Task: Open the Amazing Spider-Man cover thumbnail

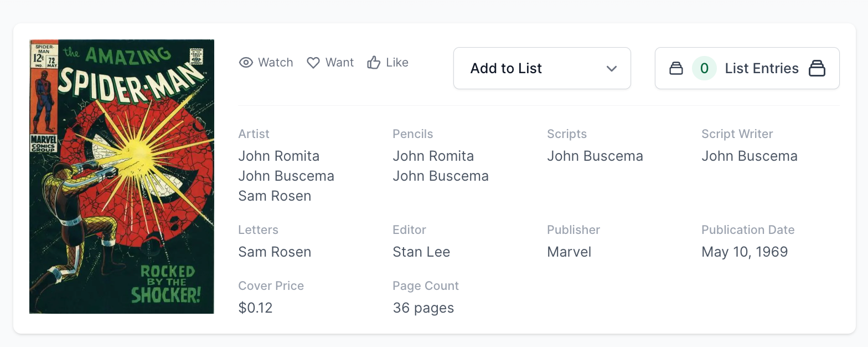Action: coord(122,176)
